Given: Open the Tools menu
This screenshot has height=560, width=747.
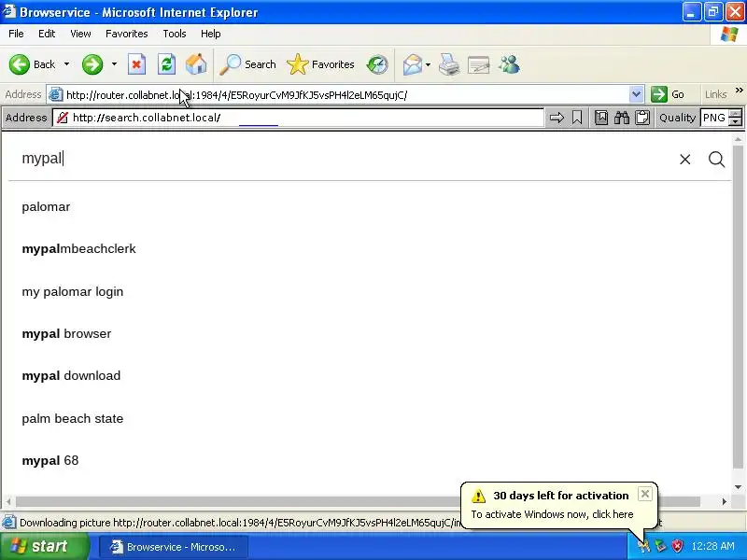Looking at the screenshot, I should (x=175, y=34).
